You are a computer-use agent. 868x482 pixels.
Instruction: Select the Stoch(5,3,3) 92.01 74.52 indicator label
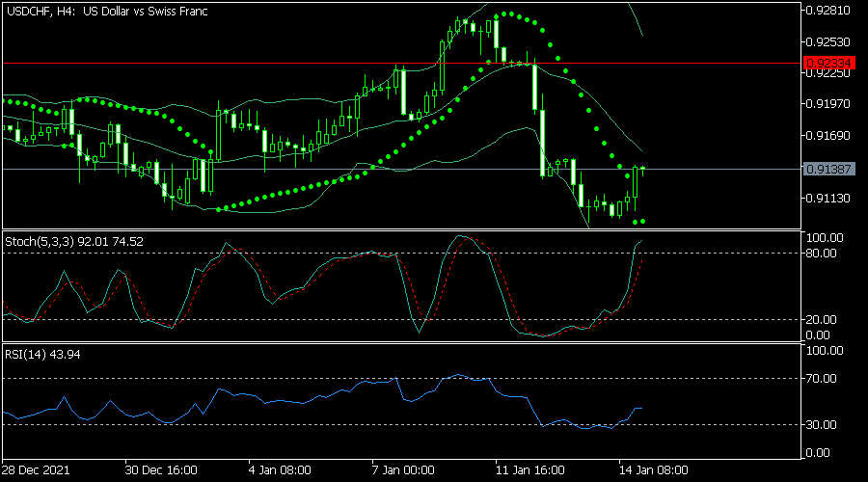[74, 242]
